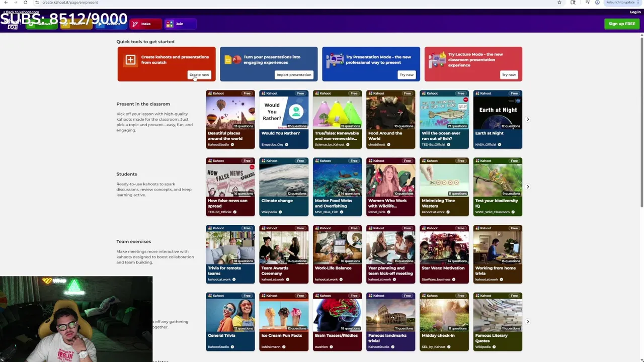Open Famous landmarks trivia kahoot
Viewport: 644px width, 362px height.
pos(391,321)
